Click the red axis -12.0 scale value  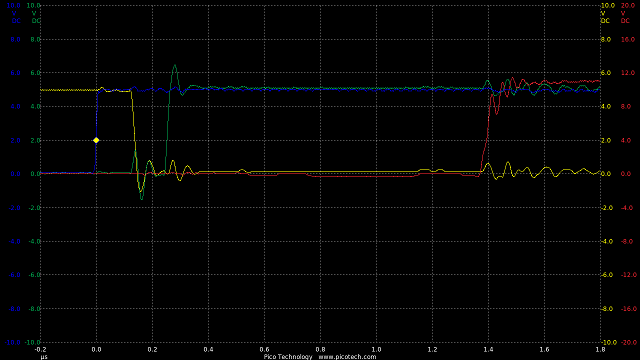pyautogui.click(x=629, y=275)
